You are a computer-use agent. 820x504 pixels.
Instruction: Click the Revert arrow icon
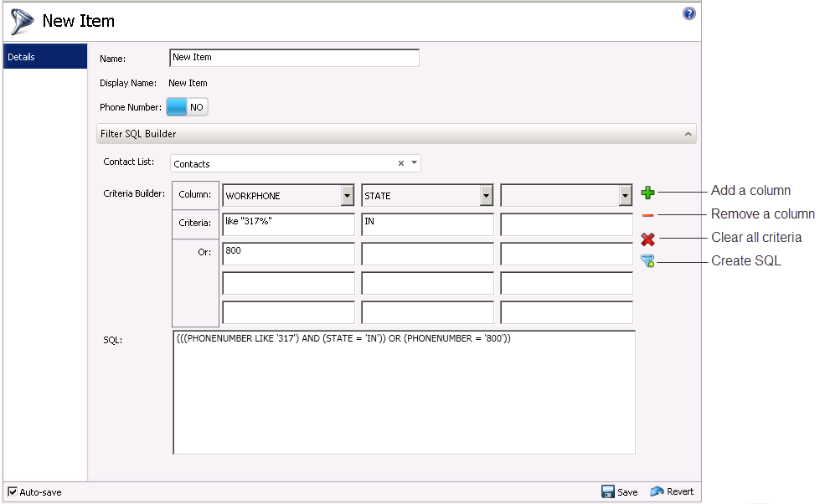pos(658,491)
